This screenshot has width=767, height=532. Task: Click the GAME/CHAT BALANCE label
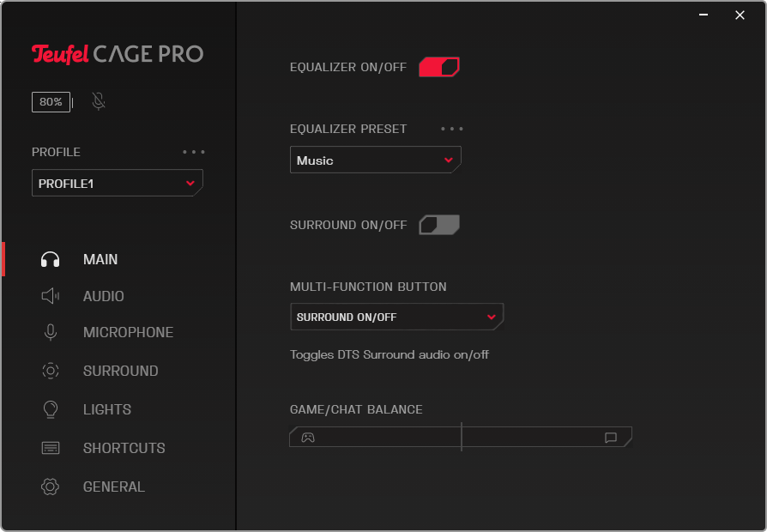[x=356, y=409]
